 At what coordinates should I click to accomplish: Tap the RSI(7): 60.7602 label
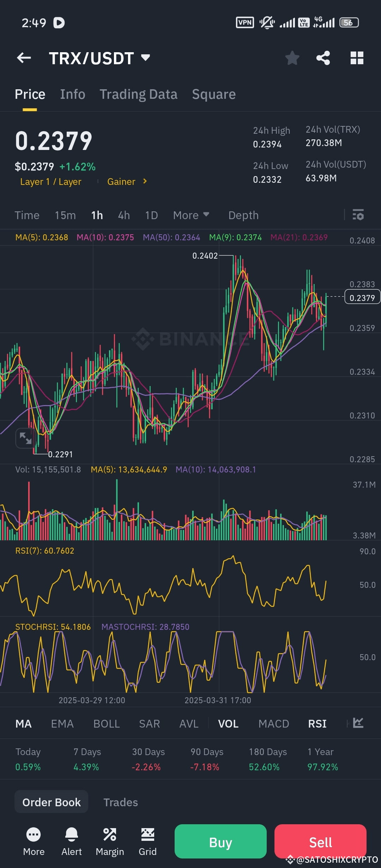pyautogui.click(x=45, y=550)
